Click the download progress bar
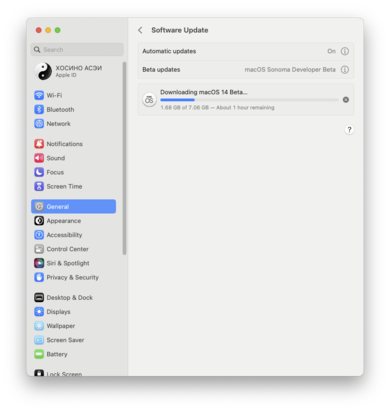390x411 pixels. [249, 100]
